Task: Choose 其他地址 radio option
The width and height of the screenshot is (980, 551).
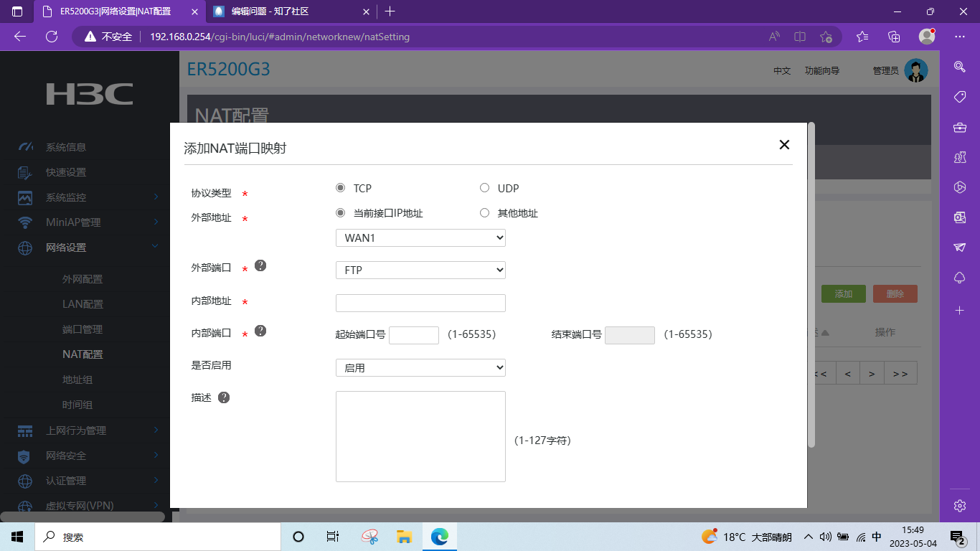Action: (x=484, y=213)
